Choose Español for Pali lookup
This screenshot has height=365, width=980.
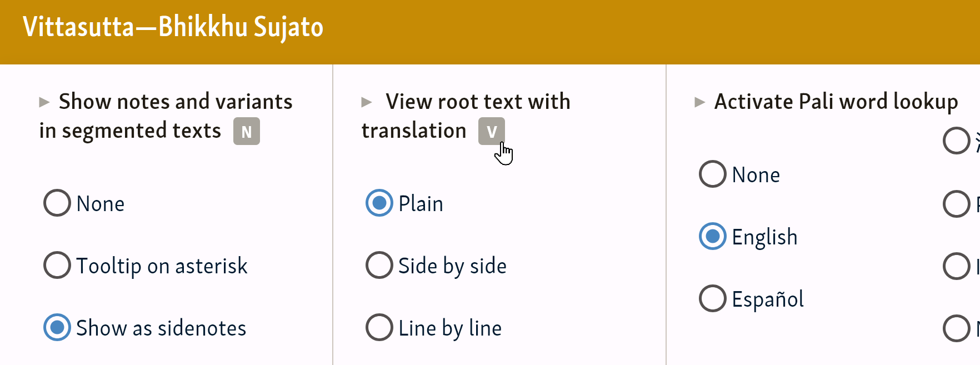(x=713, y=299)
